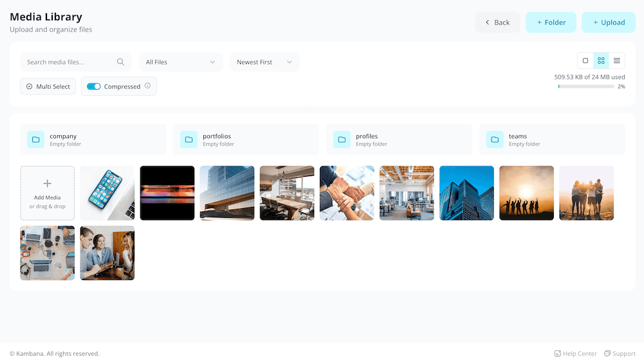
Task: Click the Compressed info icon
Action: (147, 86)
